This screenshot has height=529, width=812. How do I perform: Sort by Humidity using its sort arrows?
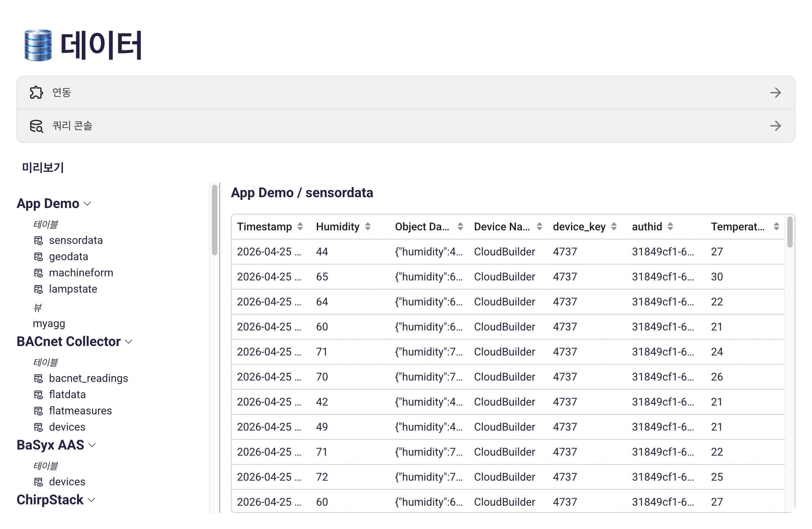(368, 227)
